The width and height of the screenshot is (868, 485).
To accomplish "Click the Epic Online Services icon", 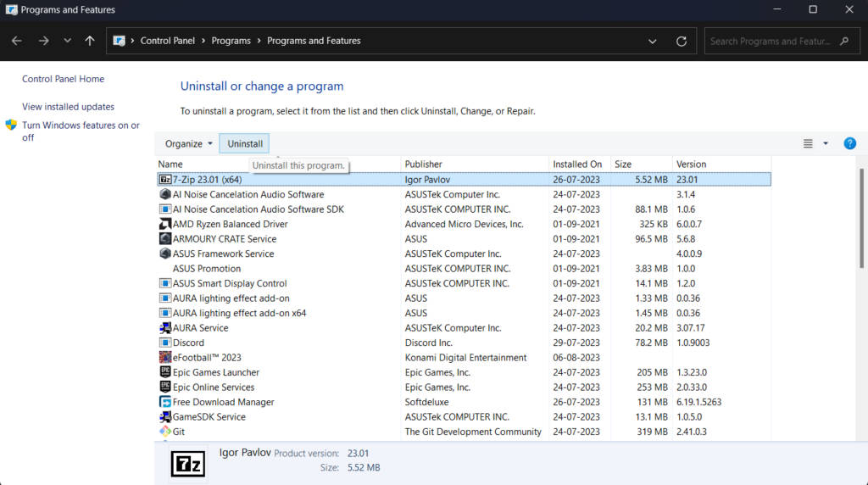I will [x=165, y=387].
